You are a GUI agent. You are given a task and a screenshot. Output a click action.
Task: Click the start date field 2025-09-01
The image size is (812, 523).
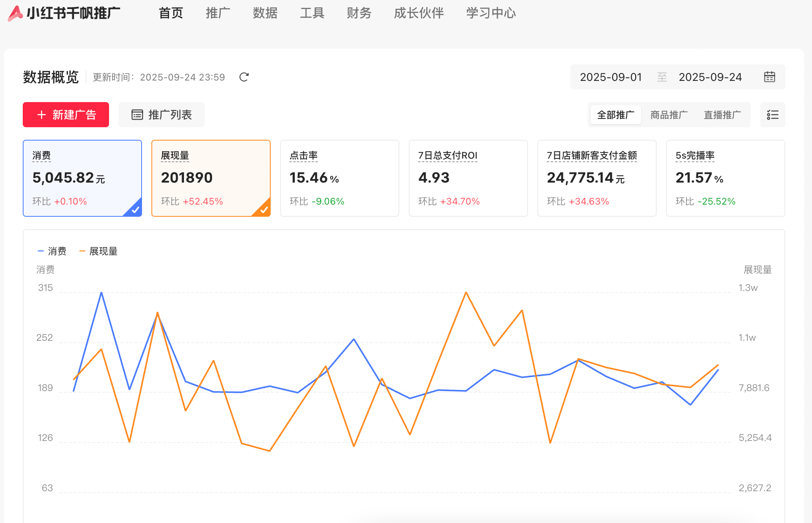click(x=611, y=77)
